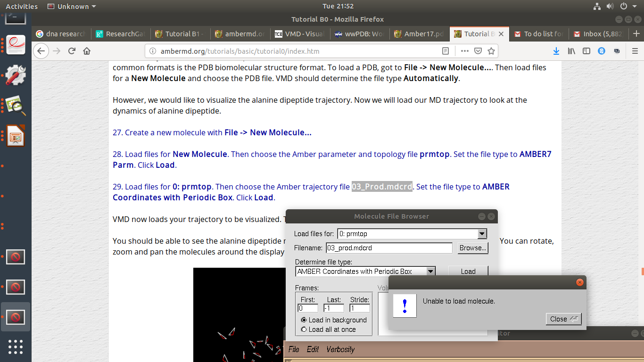Viewport: 644px width, 362px height.
Task: Click the Browse... button
Action: pyautogui.click(x=472, y=248)
